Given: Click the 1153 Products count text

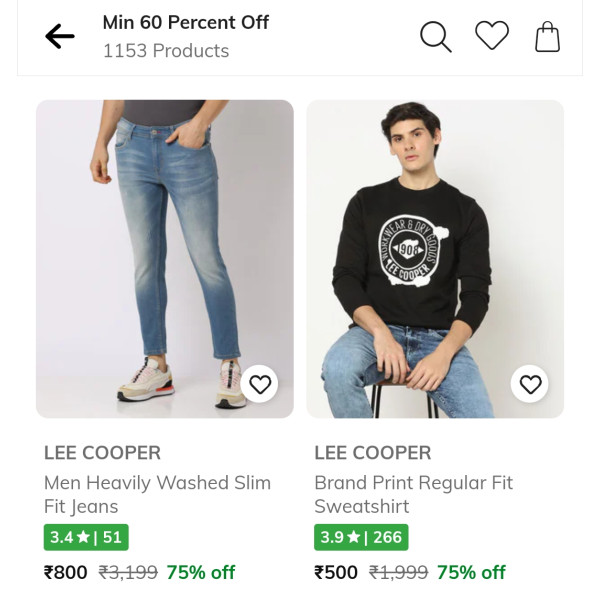Looking at the screenshot, I should pyautogui.click(x=166, y=51).
